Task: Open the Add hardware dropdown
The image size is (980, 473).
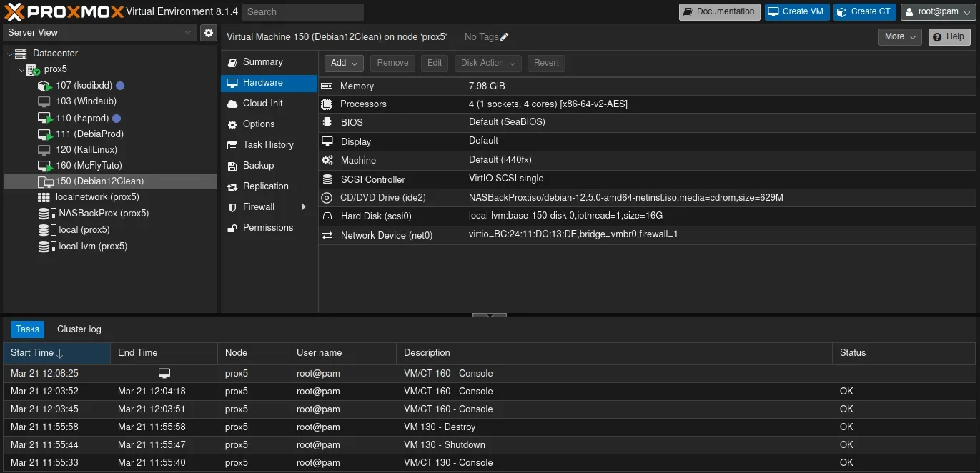Action: tap(344, 63)
